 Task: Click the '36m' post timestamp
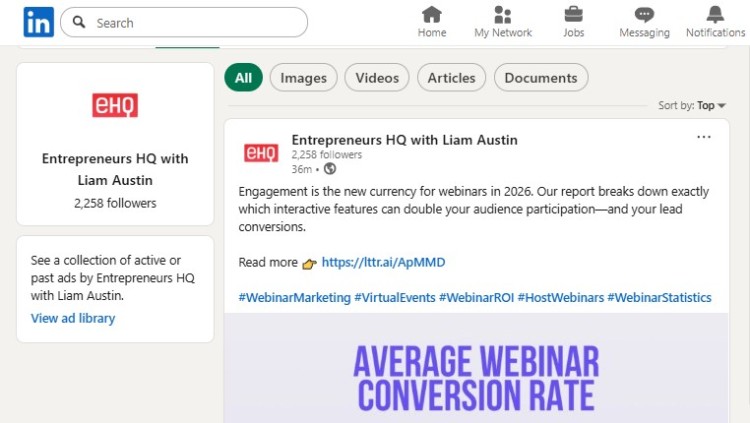(x=301, y=169)
